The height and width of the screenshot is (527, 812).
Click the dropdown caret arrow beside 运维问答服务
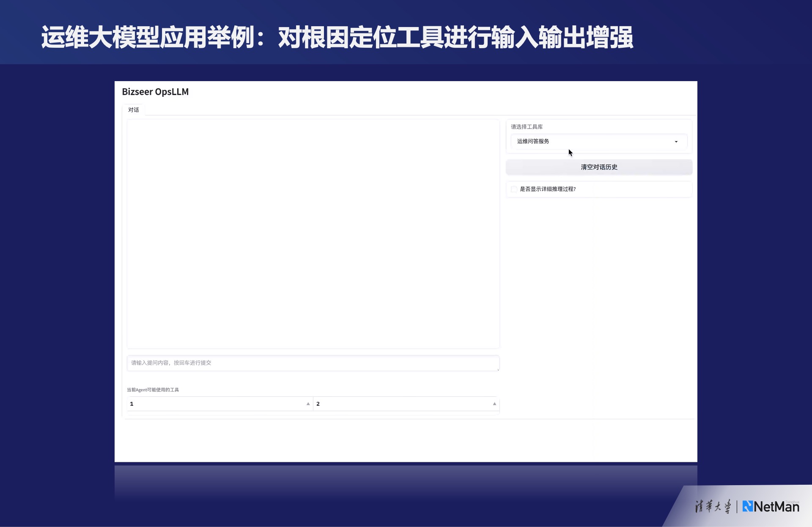[x=676, y=142]
